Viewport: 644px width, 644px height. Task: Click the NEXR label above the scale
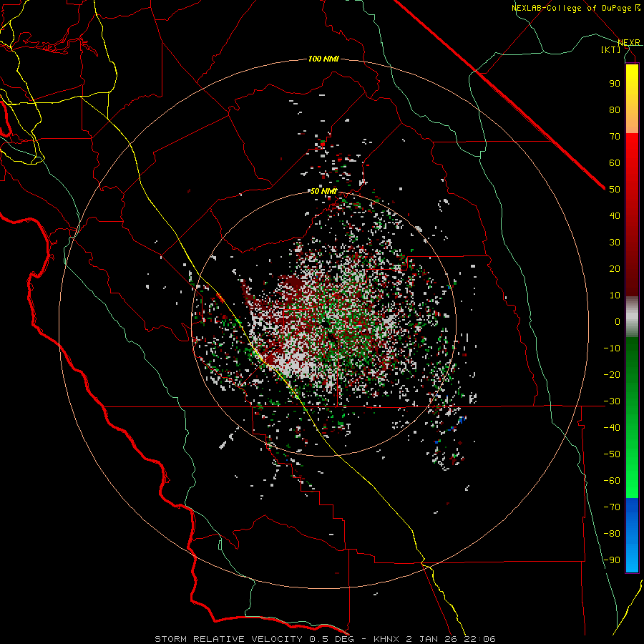click(629, 43)
